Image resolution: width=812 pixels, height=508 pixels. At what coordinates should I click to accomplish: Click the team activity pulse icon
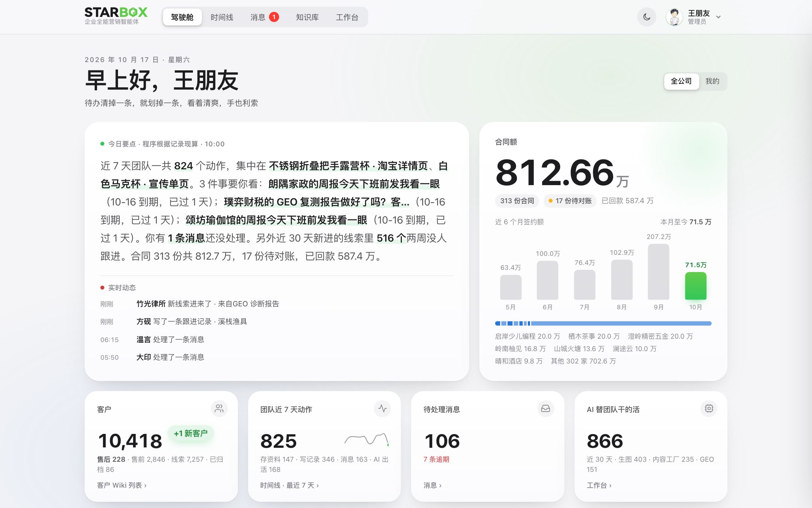coord(382,409)
